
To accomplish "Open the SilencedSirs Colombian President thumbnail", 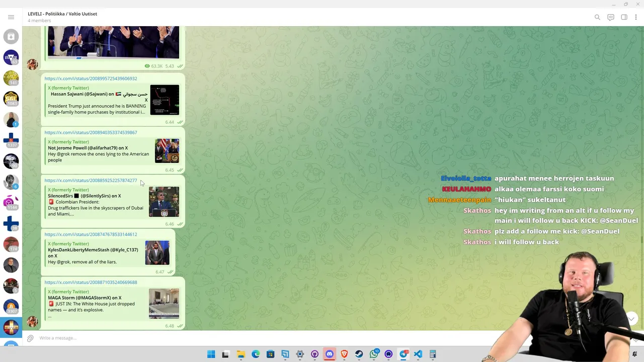I will coord(164,202).
